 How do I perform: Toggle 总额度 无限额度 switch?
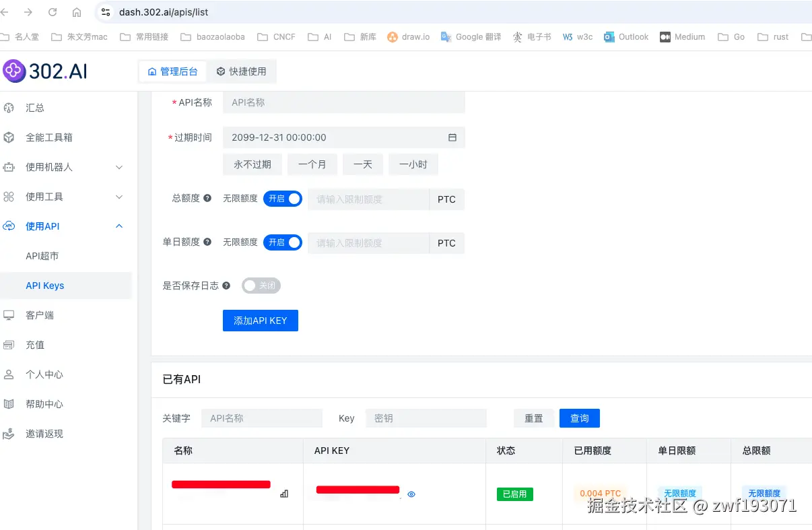(x=283, y=199)
